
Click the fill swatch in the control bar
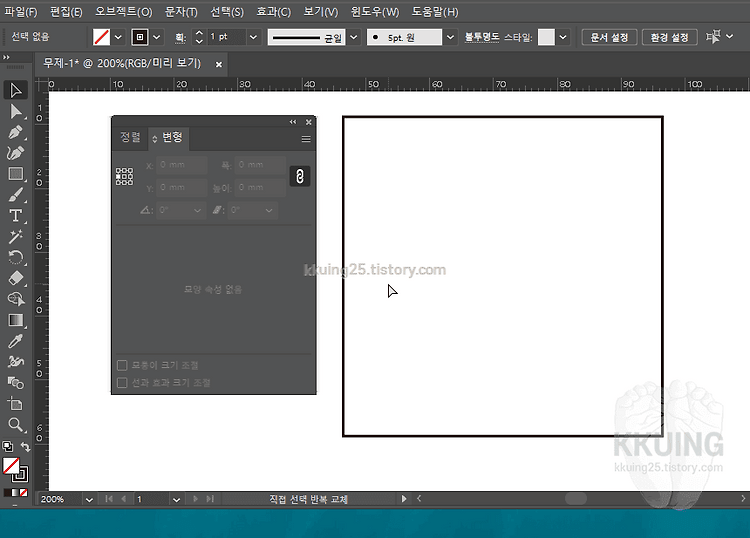(101, 37)
